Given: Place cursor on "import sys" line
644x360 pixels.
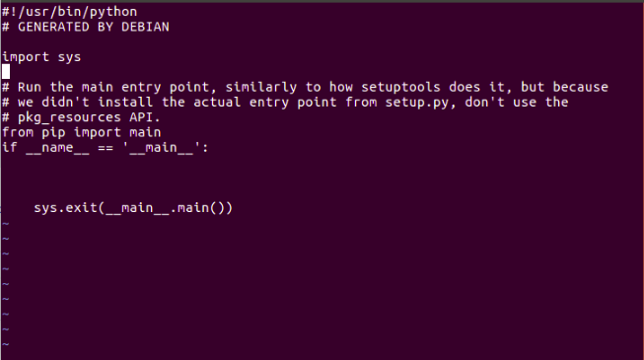Looking at the screenshot, I should (41, 57).
